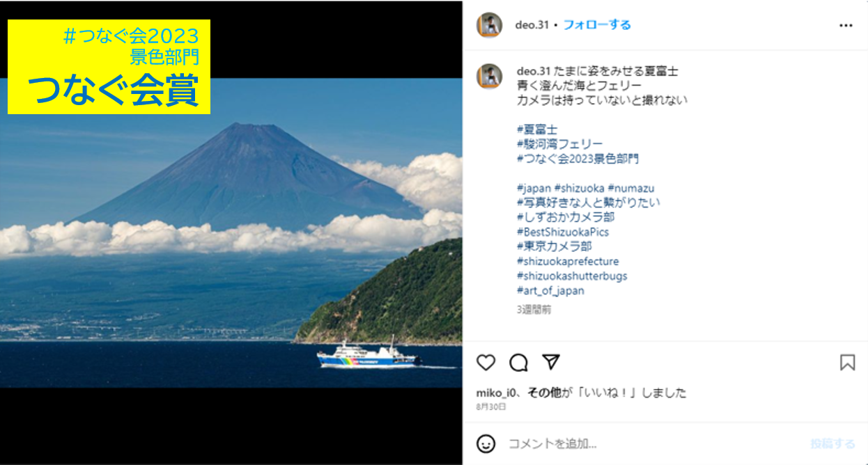Follow deo.31 using フォローする

(597, 25)
